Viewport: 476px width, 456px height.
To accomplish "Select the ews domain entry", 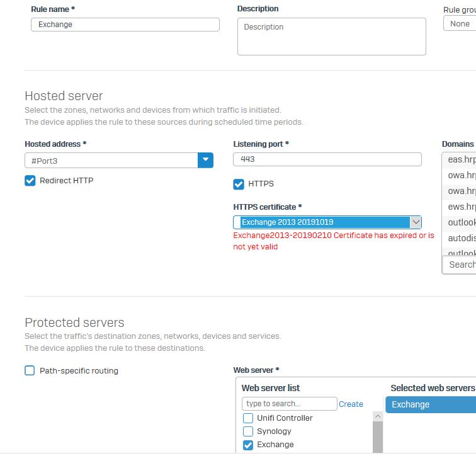I will click(461, 207).
